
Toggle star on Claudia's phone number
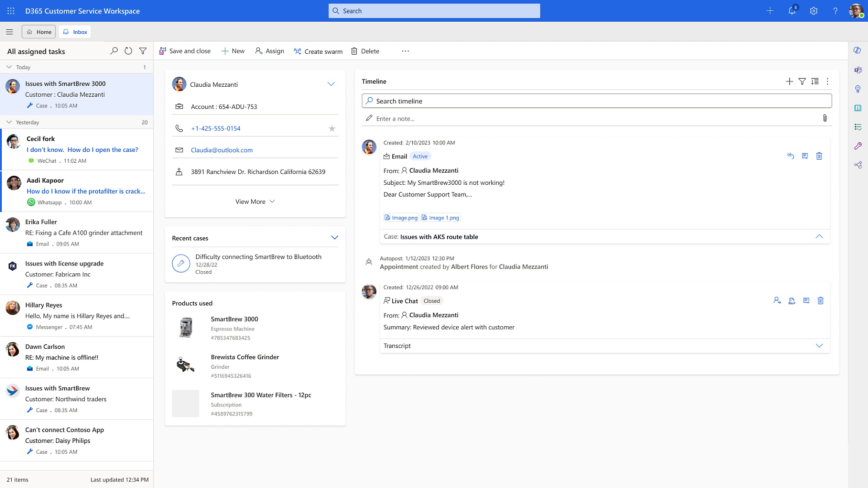point(332,128)
